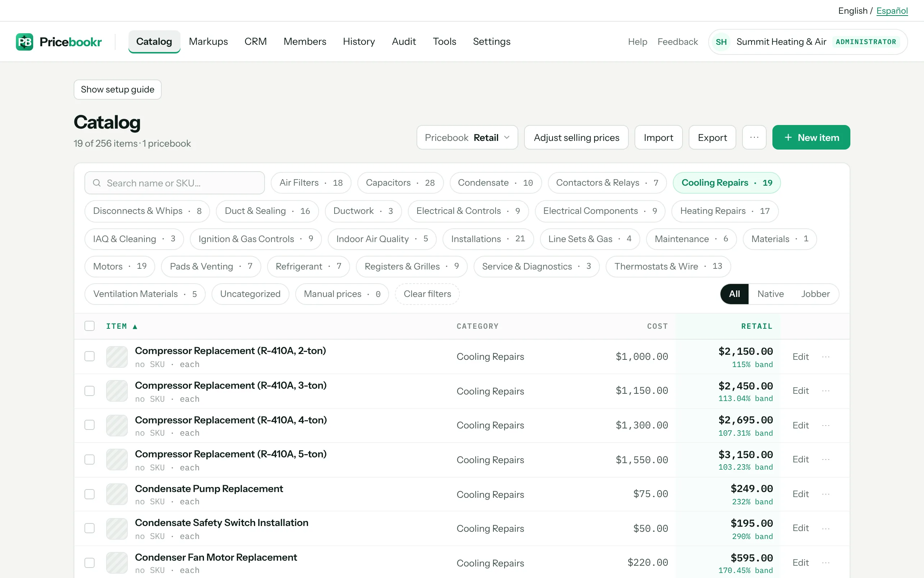924x578 pixels.
Task: Click the ITEM column sort arrow
Action: coord(135,327)
